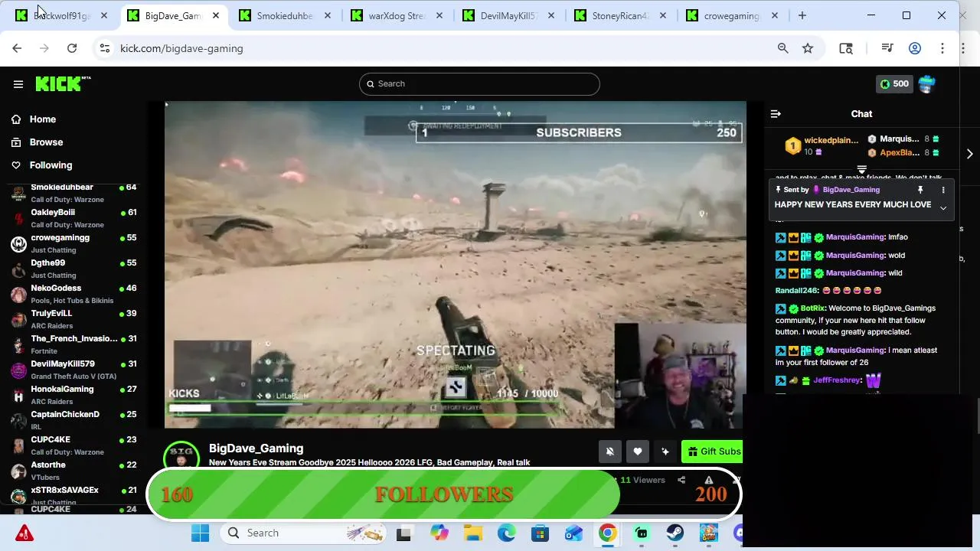The width and height of the screenshot is (980, 551).
Task: Open pinned message three-dot options
Action: (943, 190)
